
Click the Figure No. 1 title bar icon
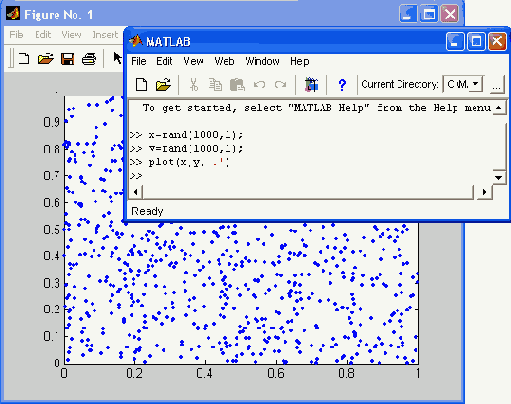13,14
